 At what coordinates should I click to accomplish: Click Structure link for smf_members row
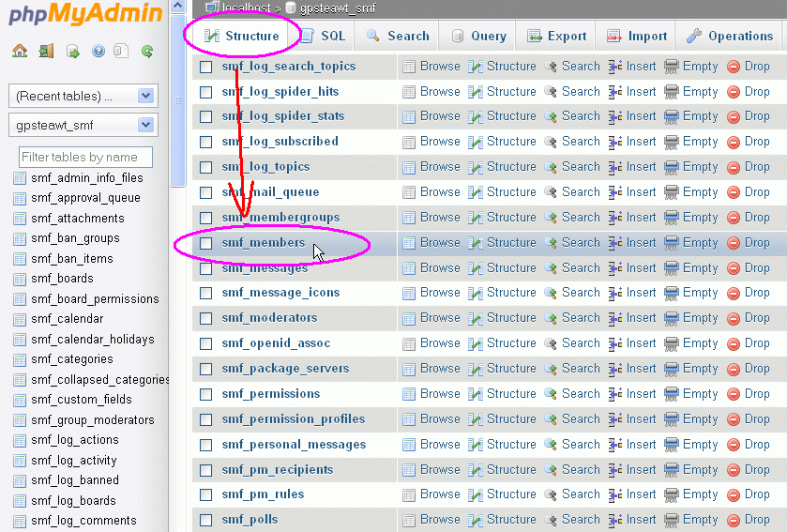[x=511, y=243]
